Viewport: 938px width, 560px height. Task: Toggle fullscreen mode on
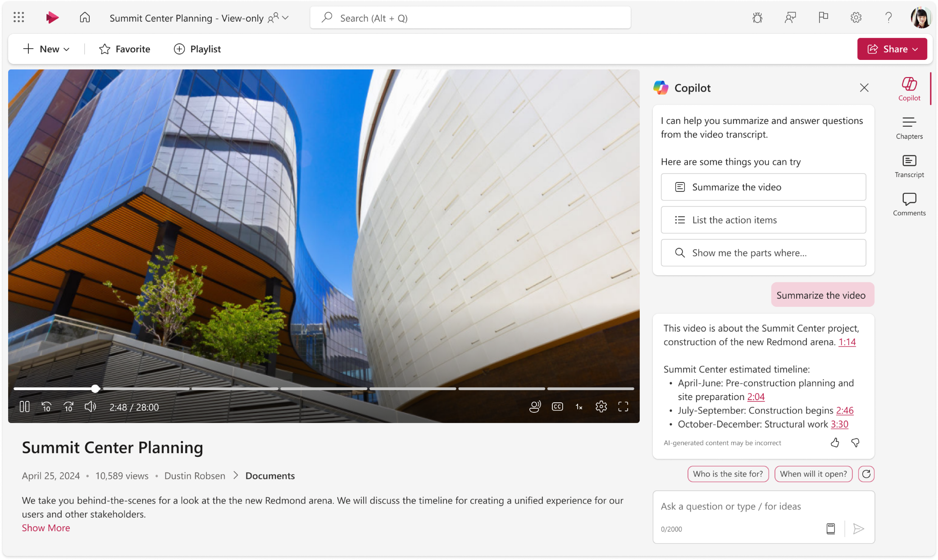point(624,407)
